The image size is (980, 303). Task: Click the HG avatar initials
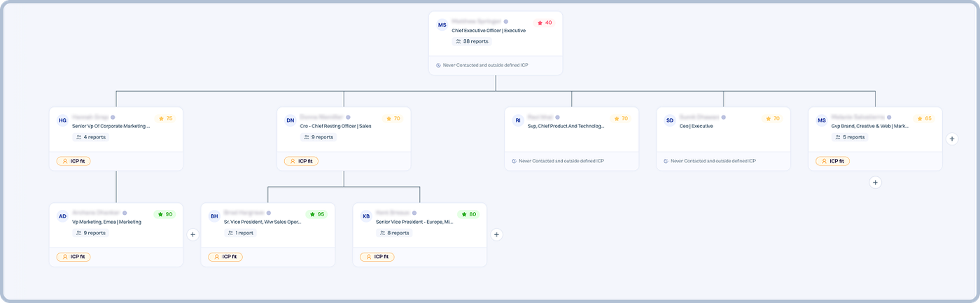63,120
